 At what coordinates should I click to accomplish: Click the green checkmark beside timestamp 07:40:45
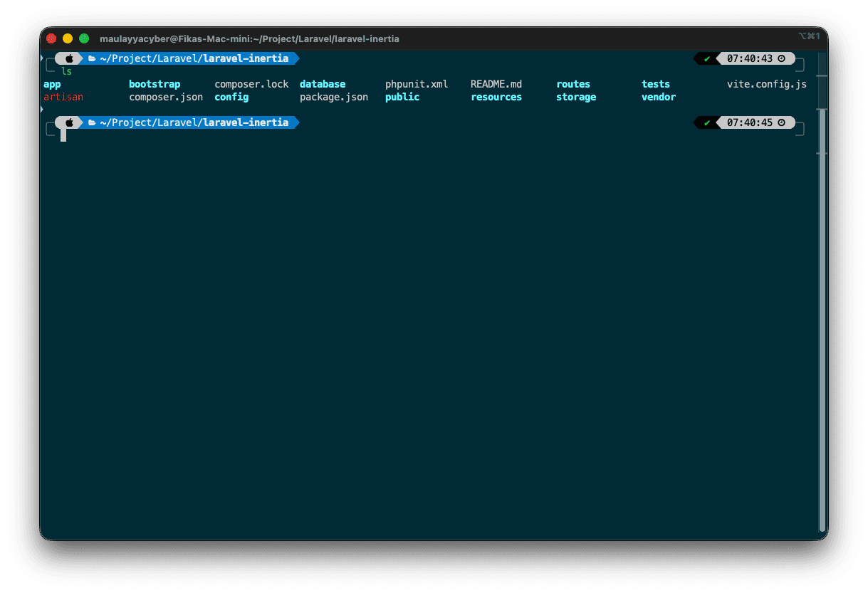point(706,122)
